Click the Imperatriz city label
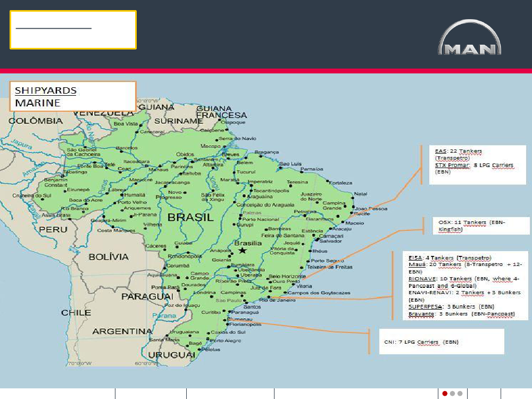The width and height of the screenshot is (532, 399). 260,181
